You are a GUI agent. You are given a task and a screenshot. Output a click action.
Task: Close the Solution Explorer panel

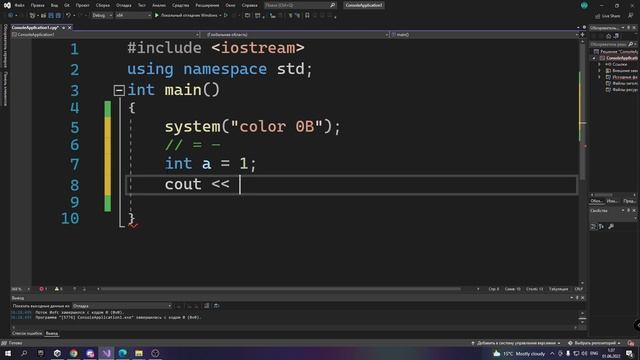tap(634, 28)
